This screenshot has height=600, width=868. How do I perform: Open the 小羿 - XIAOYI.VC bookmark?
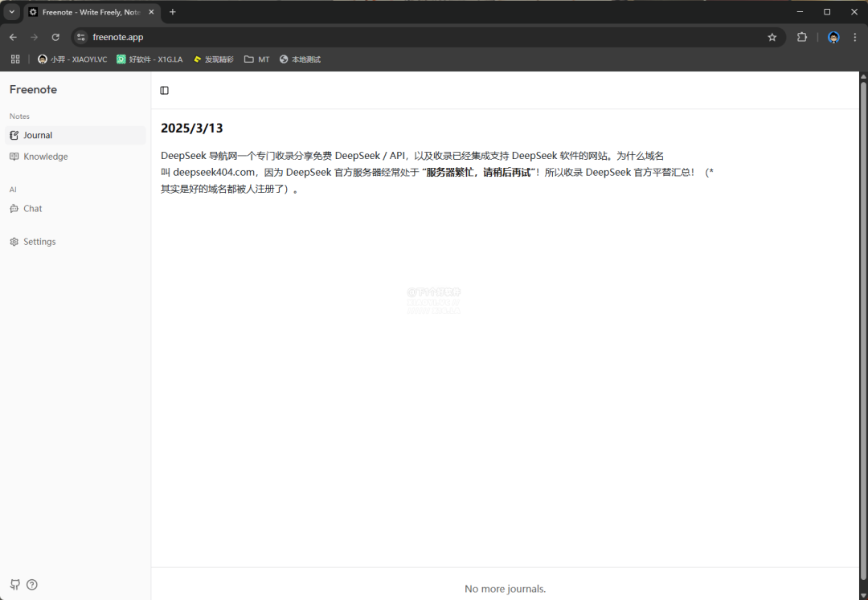[x=72, y=59]
